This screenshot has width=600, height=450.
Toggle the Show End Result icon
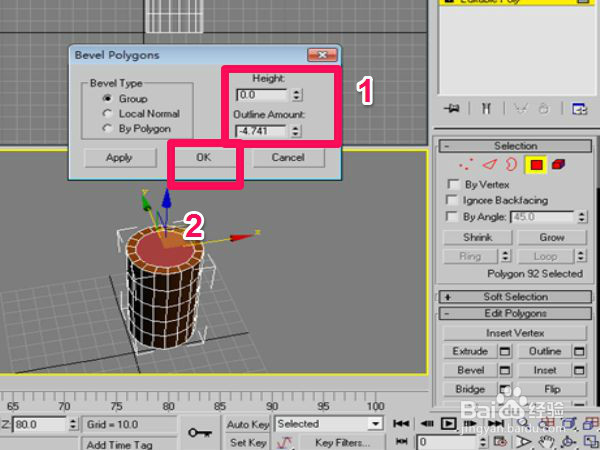(486, 109)
